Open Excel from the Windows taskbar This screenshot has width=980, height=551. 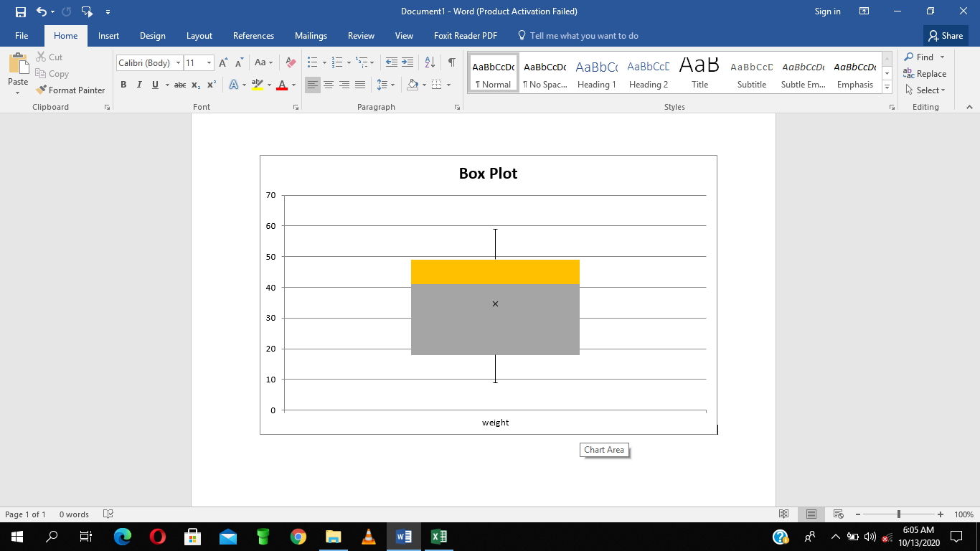(439, 537)
